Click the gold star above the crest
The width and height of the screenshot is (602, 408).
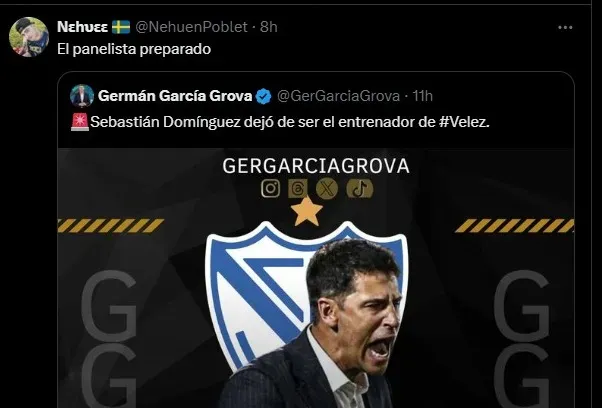(x=306, y=212)
